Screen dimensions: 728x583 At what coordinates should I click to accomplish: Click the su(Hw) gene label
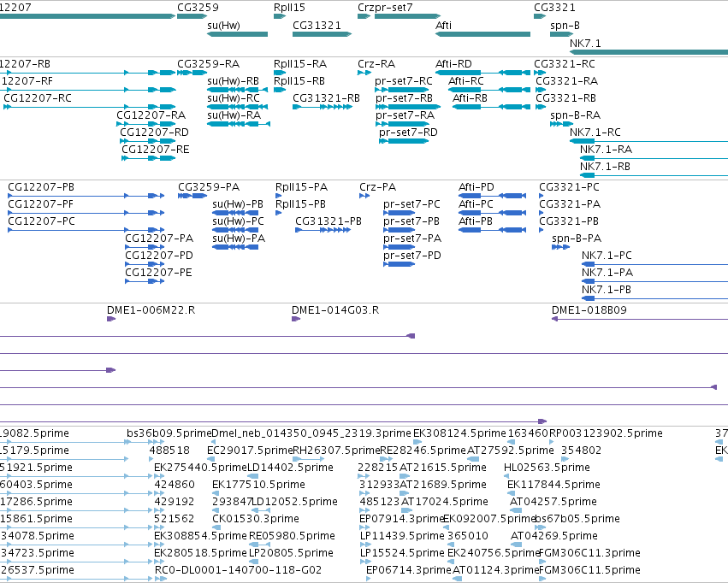[x=223, y=26]
